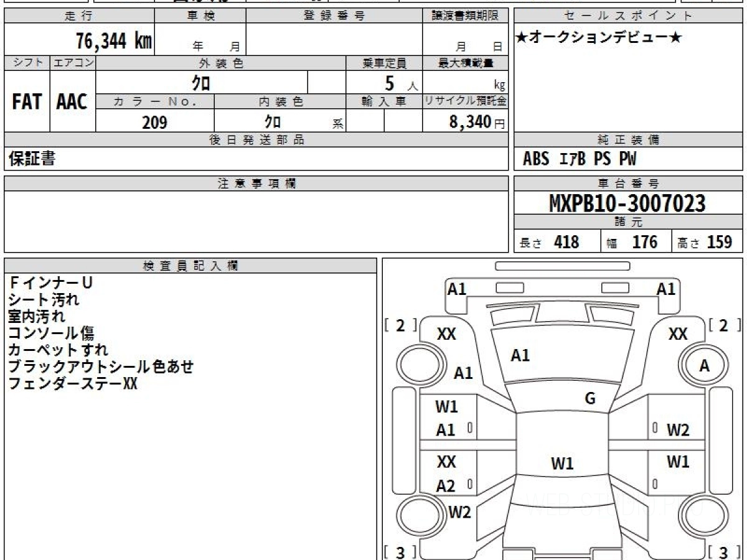
Task: Select the FAT shift value
Action: coord(27,102)
